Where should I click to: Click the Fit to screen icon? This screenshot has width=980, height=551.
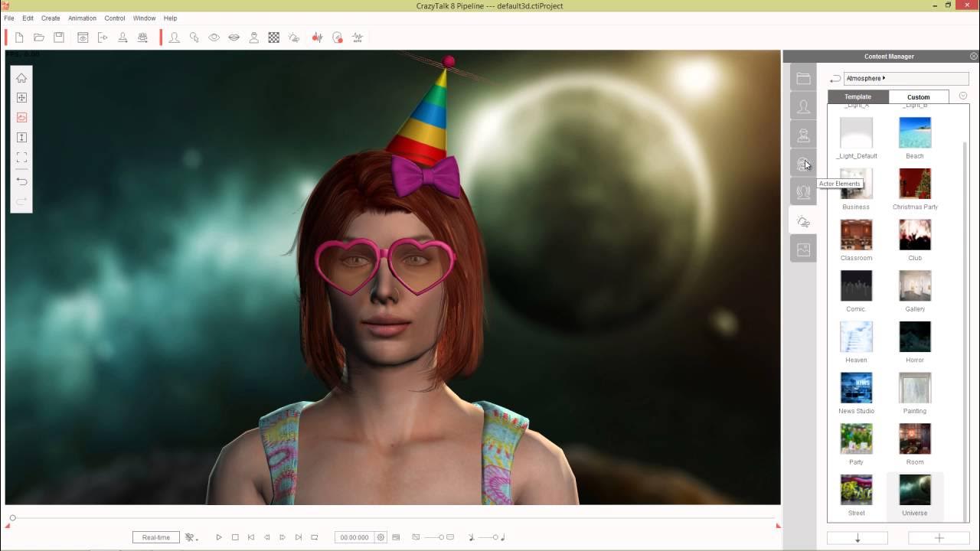click(x=21, y=158)
